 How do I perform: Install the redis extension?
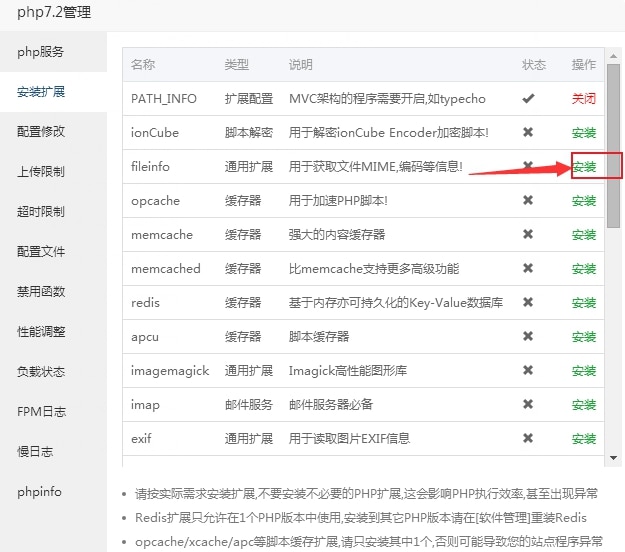584,303
